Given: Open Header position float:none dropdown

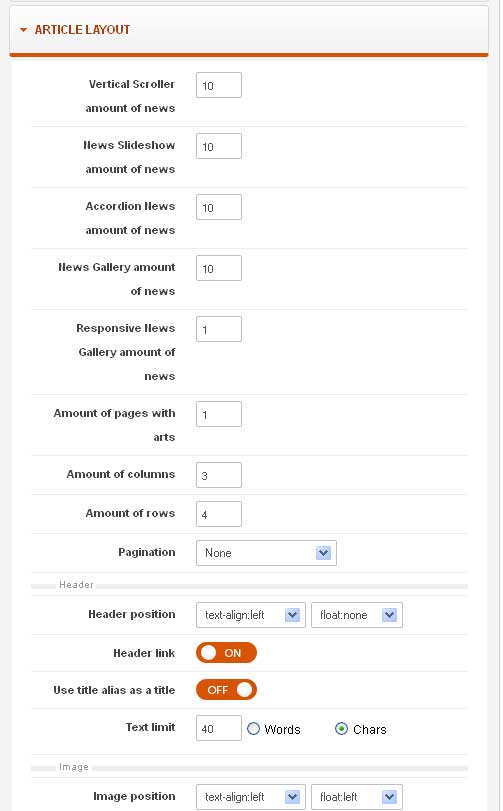Looking at the screenshot, I should [357, 615].
